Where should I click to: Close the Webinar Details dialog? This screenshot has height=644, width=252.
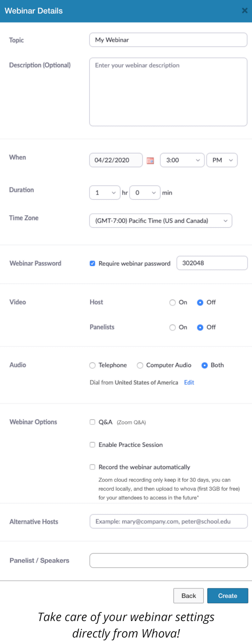(x=244, y=11)
